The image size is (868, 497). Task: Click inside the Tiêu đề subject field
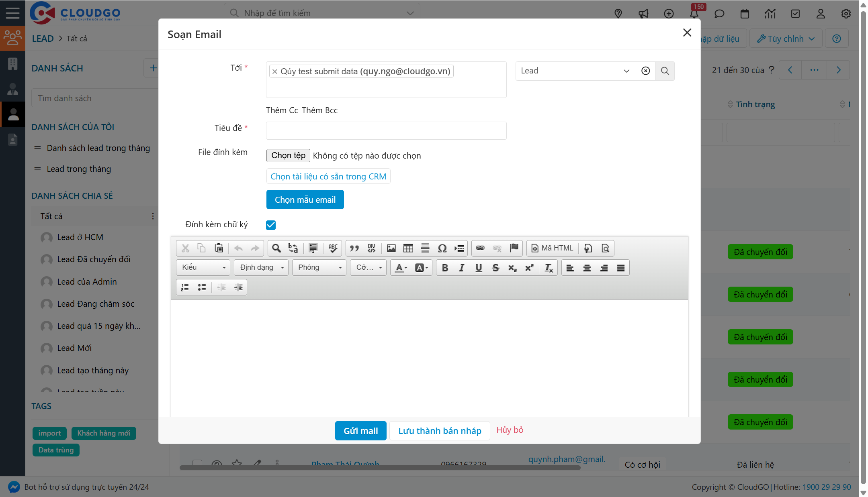(386, 130)
